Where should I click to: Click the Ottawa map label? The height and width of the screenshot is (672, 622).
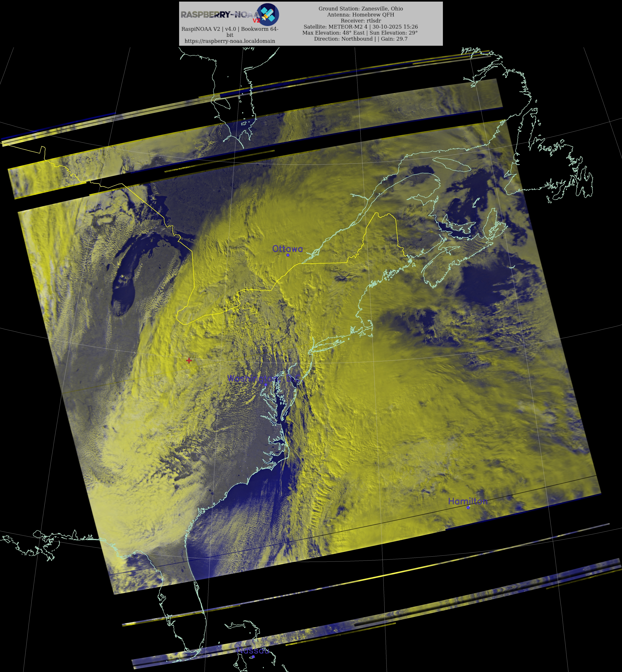pyautogui.click(x=287, y=249)
